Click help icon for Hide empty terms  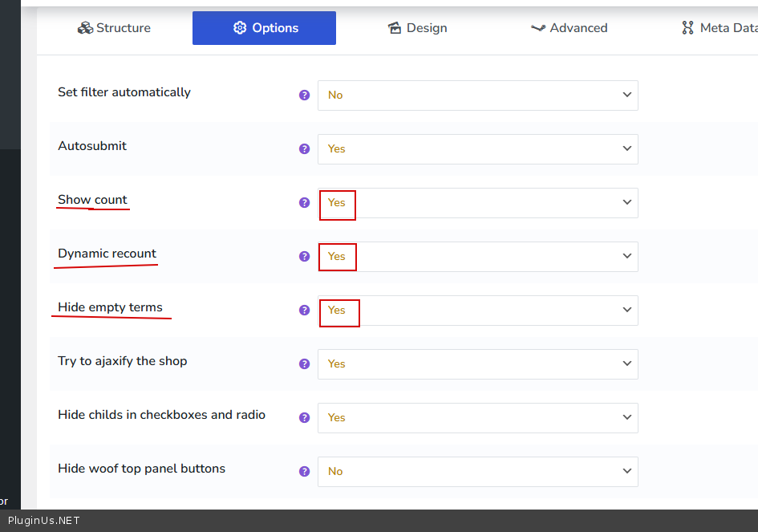(304, 310)
